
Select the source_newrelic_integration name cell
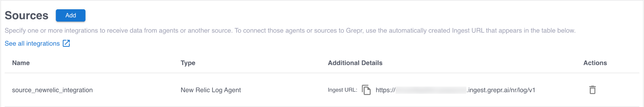click(52, 90)
